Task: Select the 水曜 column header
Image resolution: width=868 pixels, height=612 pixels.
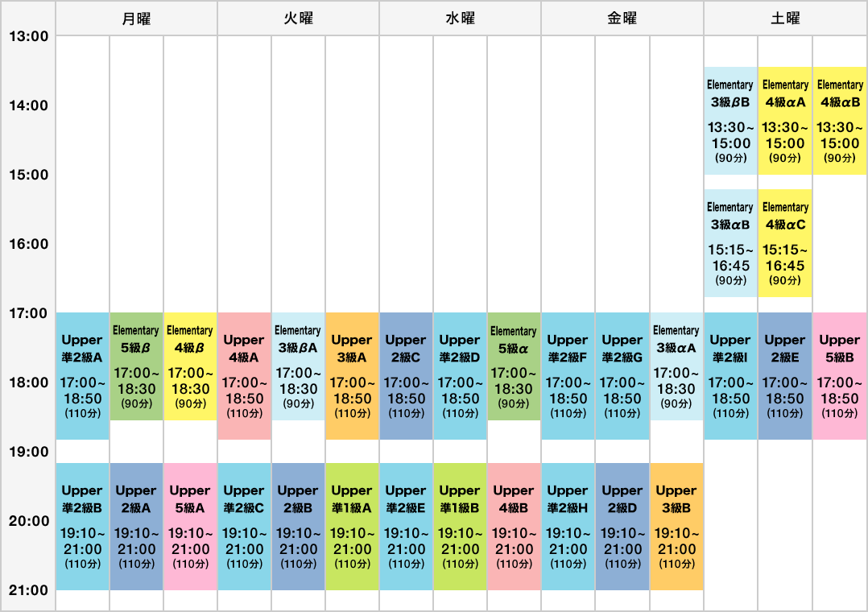Action: click(460, 19)
